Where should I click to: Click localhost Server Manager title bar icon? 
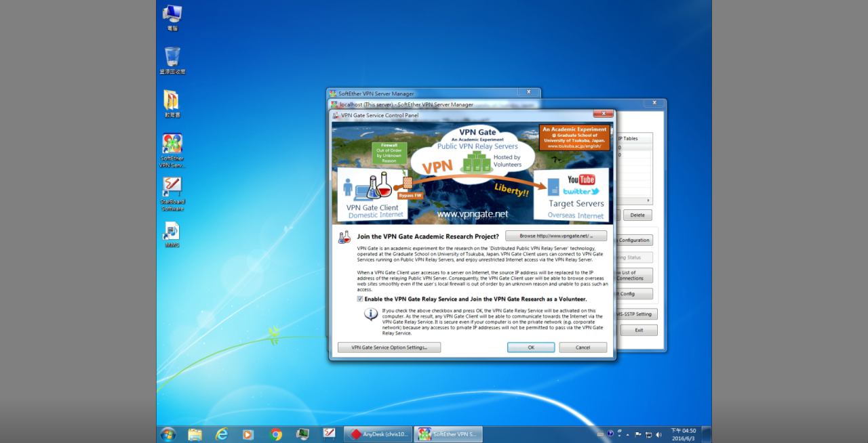click(x=334, y=104)
